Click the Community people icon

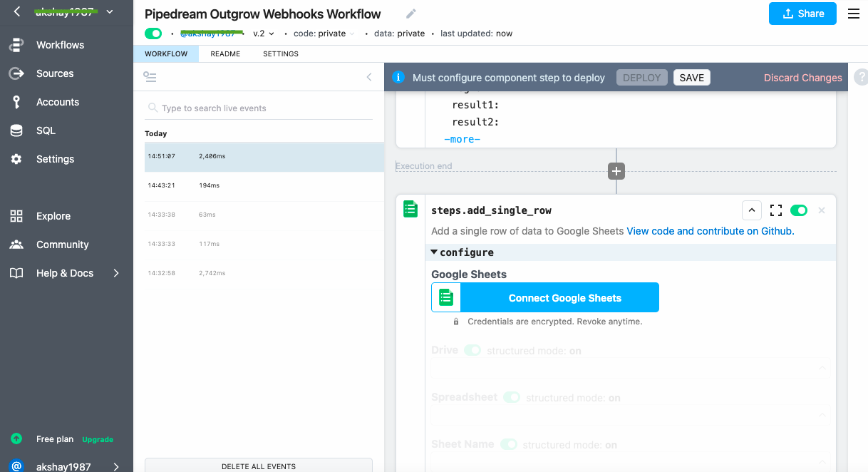[16, 245]
